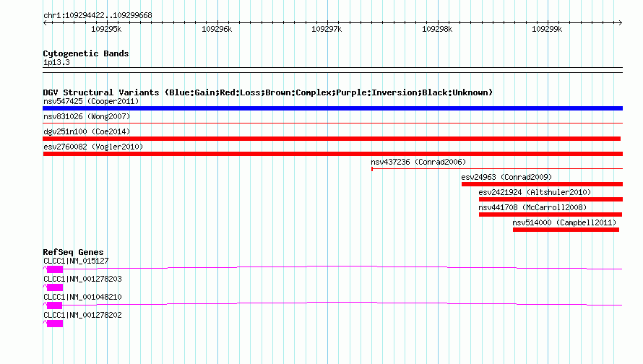Click the 1p13.3 cytogenetic band label
The height and width of the screenshot is (364, 643).
click(x=56, y=62)
